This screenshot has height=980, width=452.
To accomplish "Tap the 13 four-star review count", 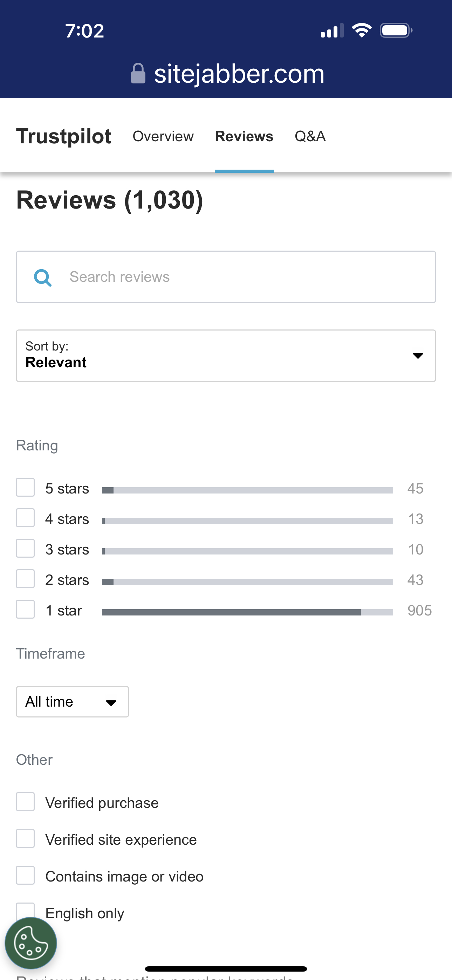I will coord(416,519).
